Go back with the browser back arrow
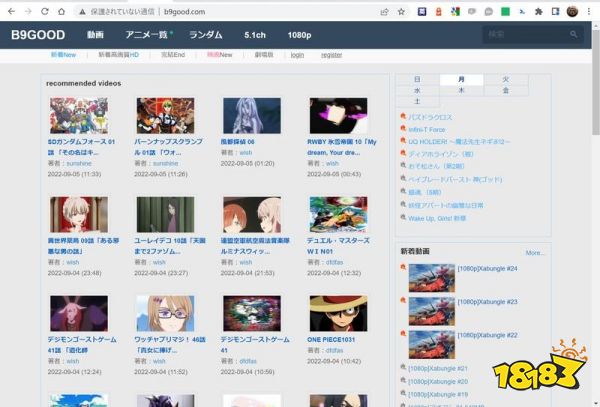This screenshot has height=407, width=600. (x=11, y=11)
